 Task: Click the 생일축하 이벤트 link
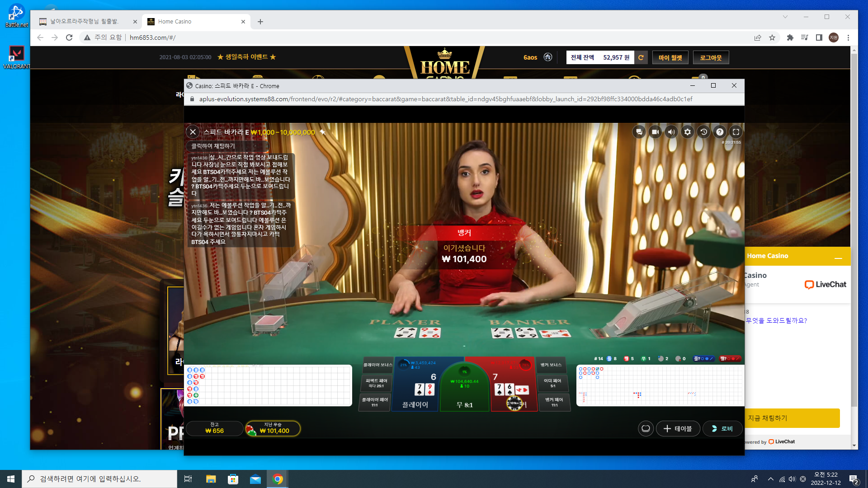(x=246, y=57)
